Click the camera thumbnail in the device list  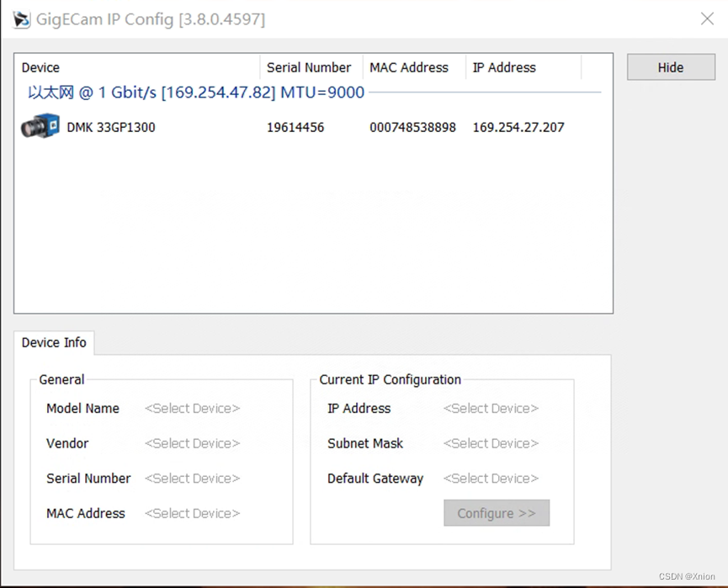click(x=40, y=126)
